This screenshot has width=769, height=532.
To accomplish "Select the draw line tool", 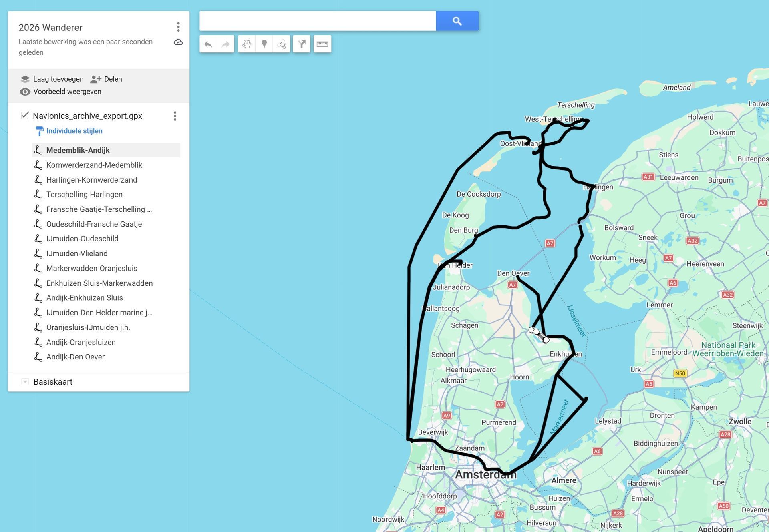I will pyautogui.click(x=282, y=44).
